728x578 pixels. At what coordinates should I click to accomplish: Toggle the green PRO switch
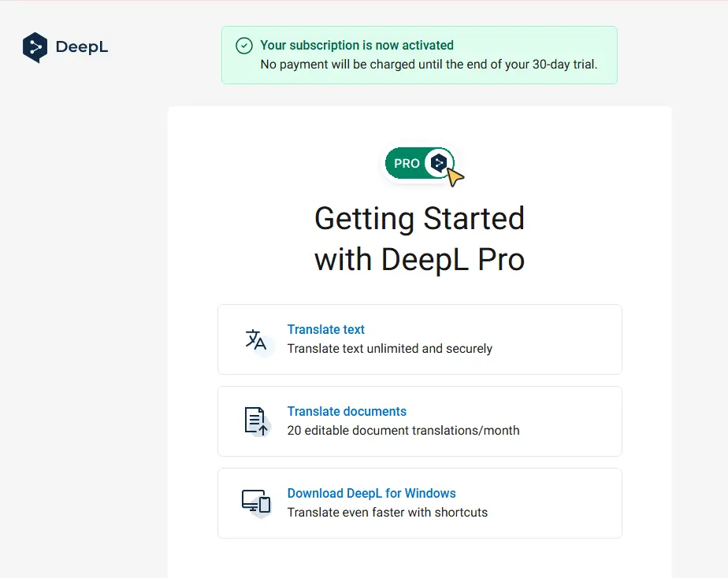coord(419,163)
